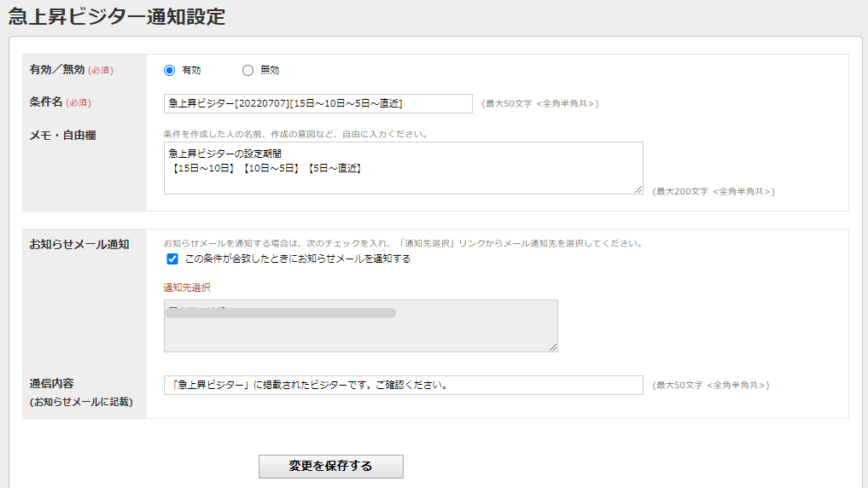
Task: Click into the 条件名 text field
Action: (x=317, y=103)
